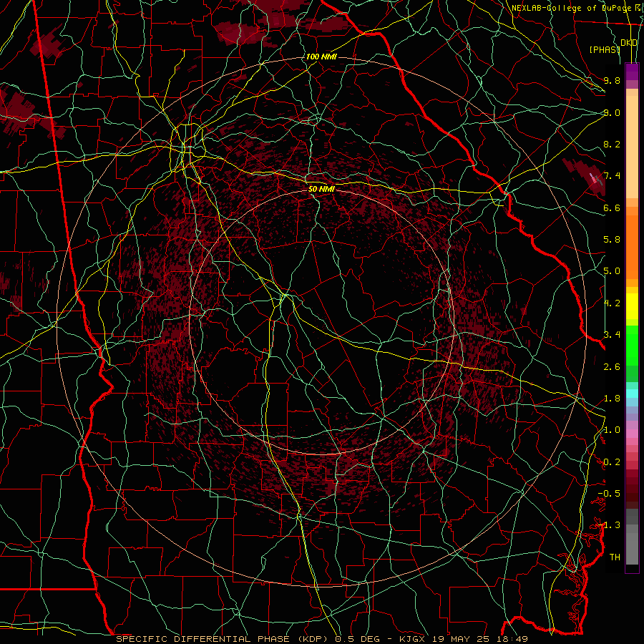644x644 pixels.
Task: Click the "0.2" legend value
Action: pyautogui.click(x=612, y=462)
